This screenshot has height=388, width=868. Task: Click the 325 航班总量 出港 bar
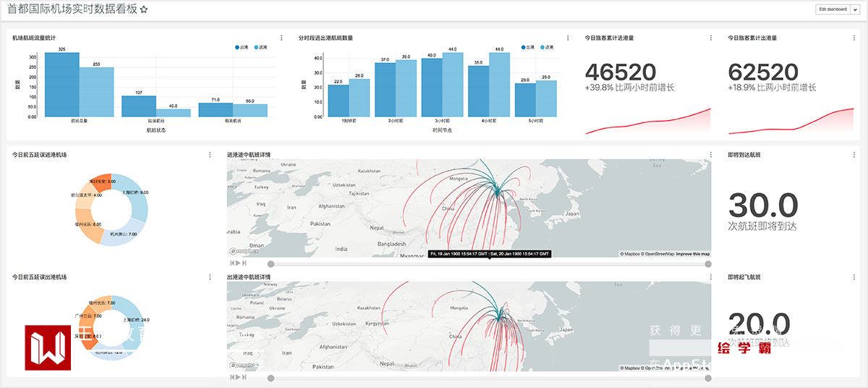[62, 85]
